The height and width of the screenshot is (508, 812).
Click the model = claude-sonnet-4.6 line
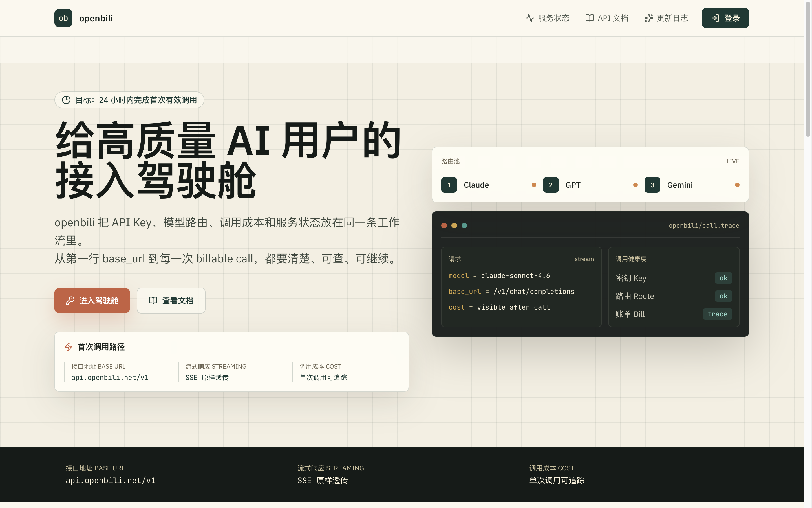(499, 275)
